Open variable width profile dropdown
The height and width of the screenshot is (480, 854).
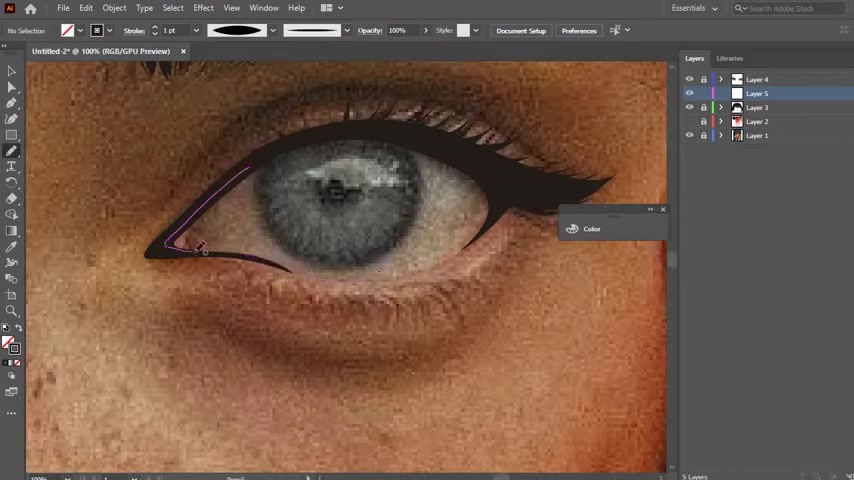273,31
